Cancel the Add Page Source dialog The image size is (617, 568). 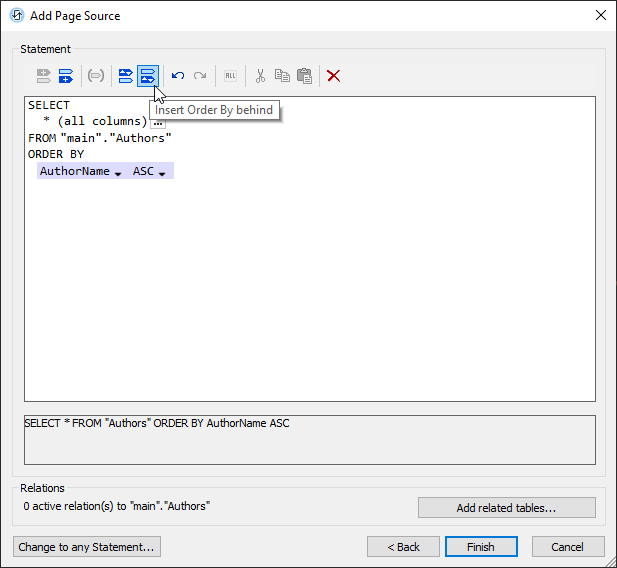point(567,547)
